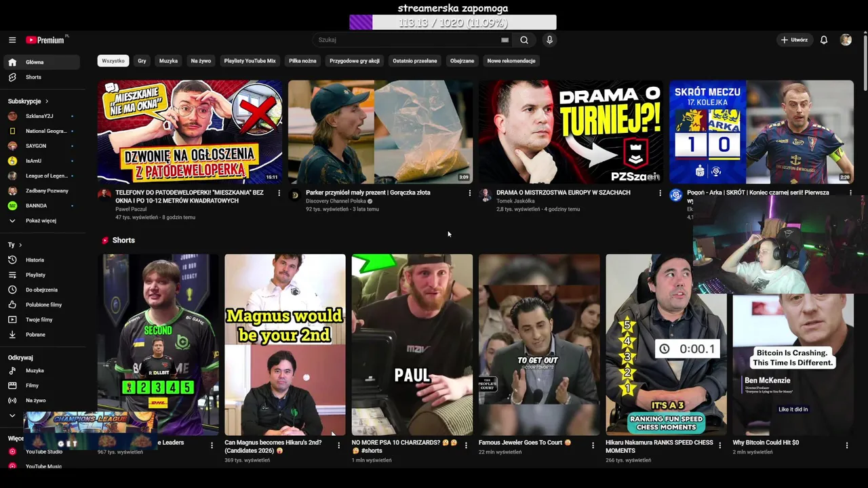Screen dimensions: 868x488
Task: Open Famous Jeweler Goes To Court title
Action: click(x=525, y=443)
